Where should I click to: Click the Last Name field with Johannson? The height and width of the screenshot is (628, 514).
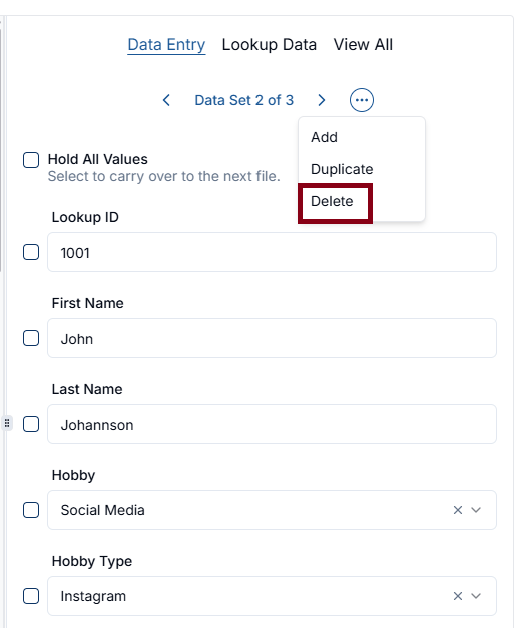tap(272, 424)
